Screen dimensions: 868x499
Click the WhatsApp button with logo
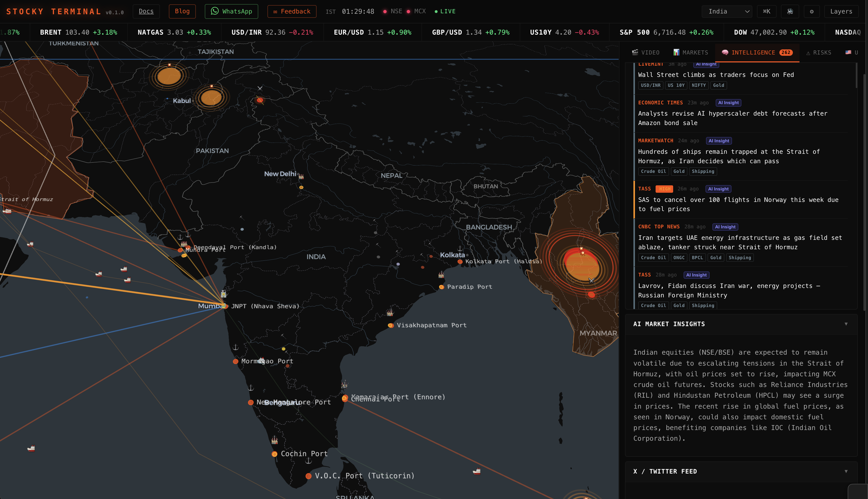[x=232, y=11]
